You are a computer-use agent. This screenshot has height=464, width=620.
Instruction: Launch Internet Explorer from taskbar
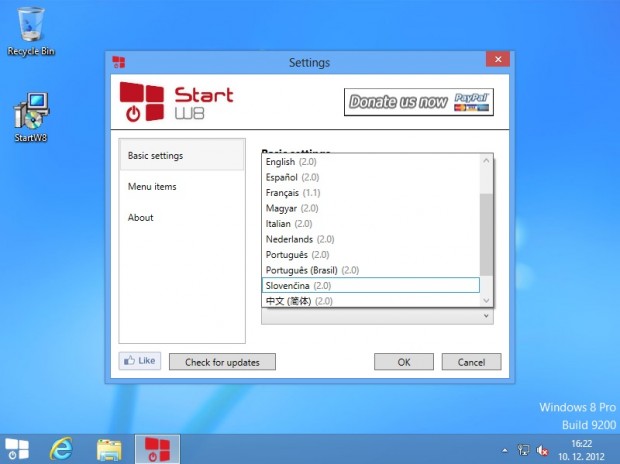tap(61, 449)
